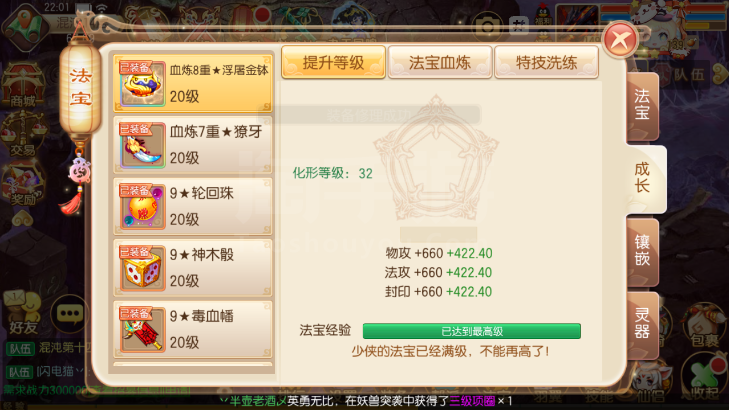
Task: Open the 商城 shop icon
Action: [x=23, y=86]
